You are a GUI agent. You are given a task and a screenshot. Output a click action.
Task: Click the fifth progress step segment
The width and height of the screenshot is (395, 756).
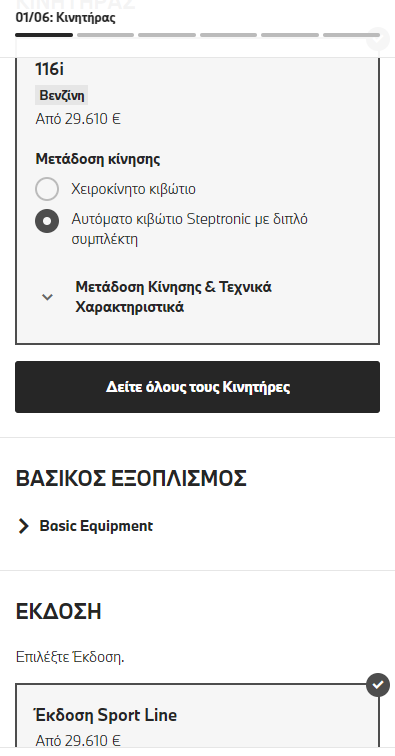click(x=290, y=35)
